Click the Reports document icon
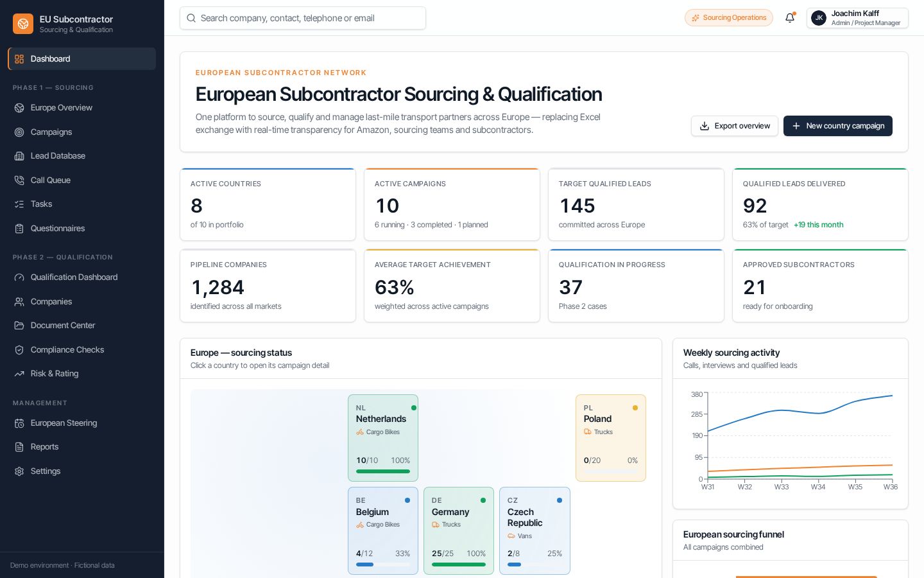This screenshot has width=924, height=578. [x=19, y=447]
